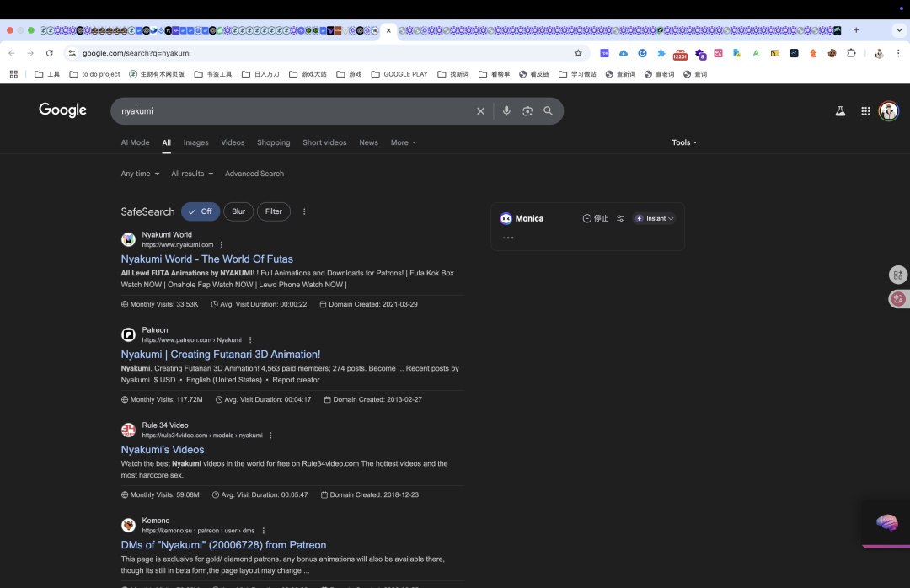Change Monica Instant model dropdown
The width and height of the screenshot is (910, 588).
pyautogui.click(x=654, y=218)
